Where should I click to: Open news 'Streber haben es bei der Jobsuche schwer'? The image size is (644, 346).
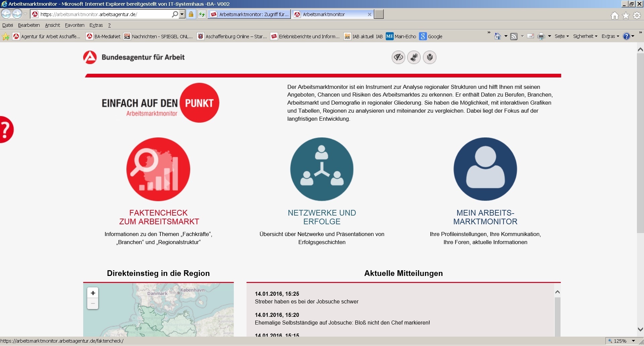(x=307, y=302)
